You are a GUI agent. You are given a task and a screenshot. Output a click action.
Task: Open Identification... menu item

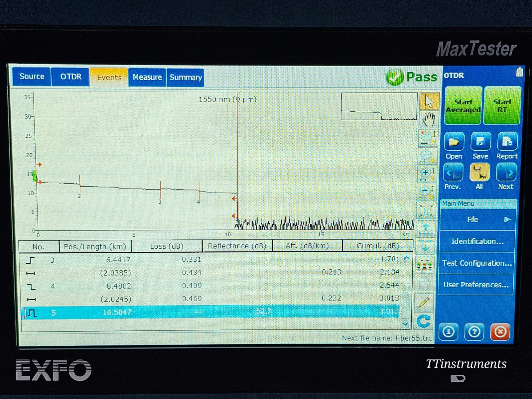tap(477, 241)
